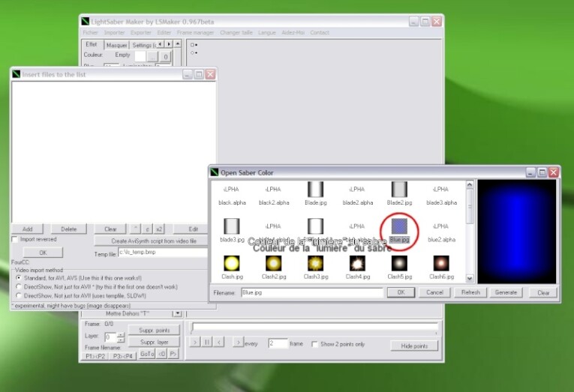Switch to the Effet tab
The image size is (574, 392).
(92, 44)
